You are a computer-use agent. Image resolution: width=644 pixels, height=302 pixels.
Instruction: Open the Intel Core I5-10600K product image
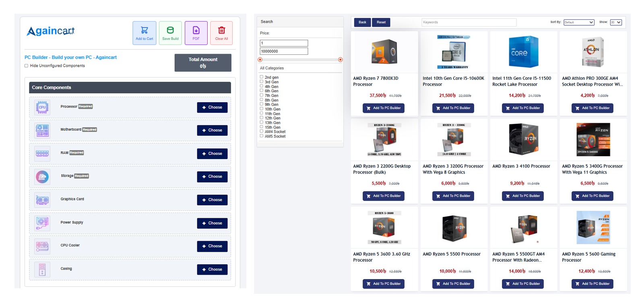(454, 52)
